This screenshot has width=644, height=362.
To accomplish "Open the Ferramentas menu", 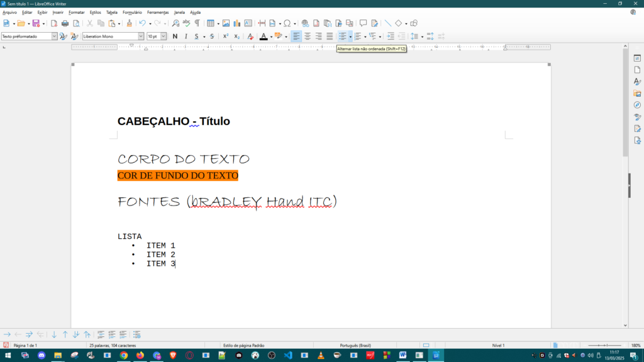I will (x=157, y=12).
